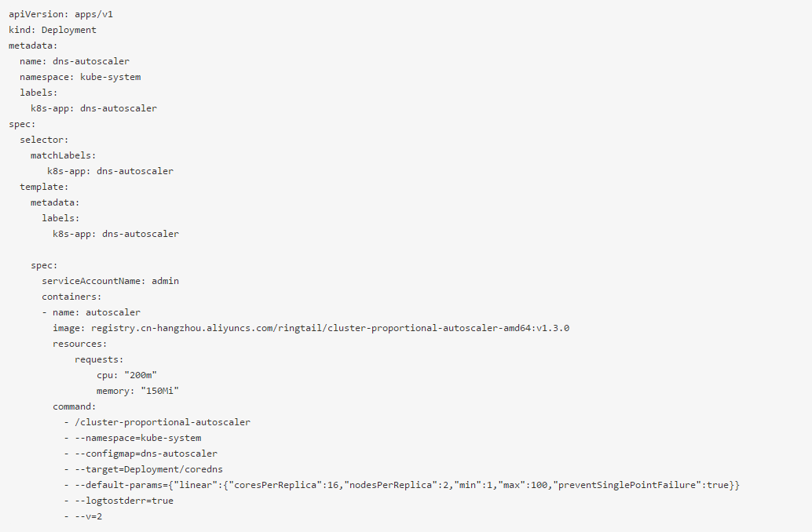Image resolution: width=812 pixels, height=532 pixels.
Task: Click the kind: Deployment line
Action: (53, 30)
